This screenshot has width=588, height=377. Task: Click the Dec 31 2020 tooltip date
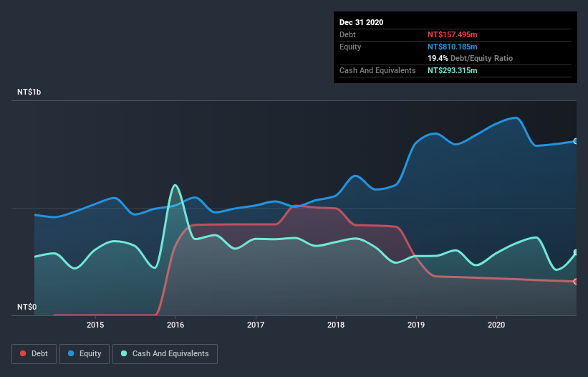click(361, 22)
